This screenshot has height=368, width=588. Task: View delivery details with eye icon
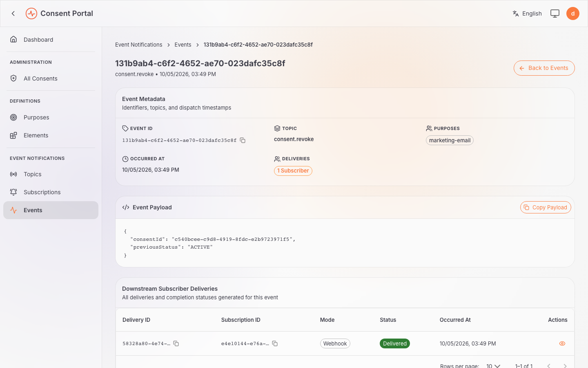tap(562, 343)
